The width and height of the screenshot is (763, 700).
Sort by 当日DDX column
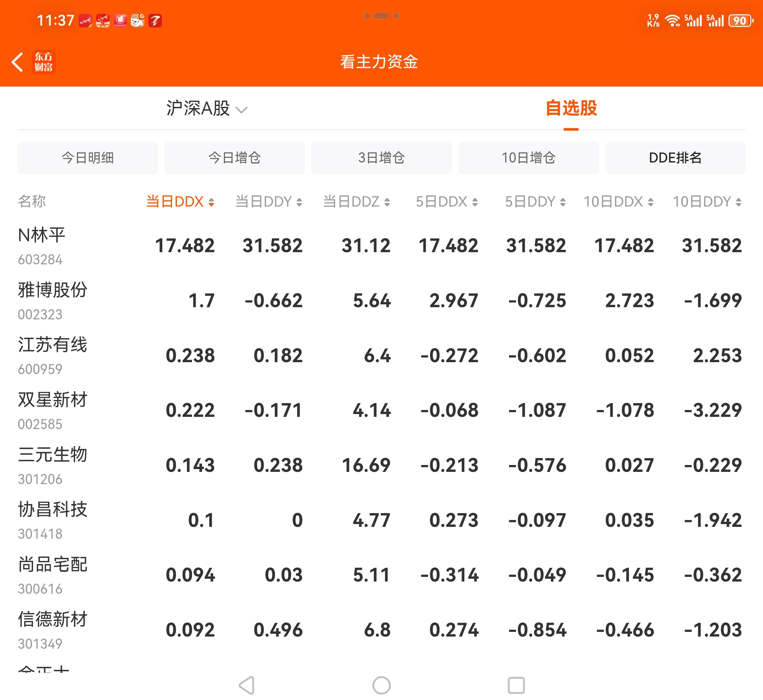click(x=180, y=202)
